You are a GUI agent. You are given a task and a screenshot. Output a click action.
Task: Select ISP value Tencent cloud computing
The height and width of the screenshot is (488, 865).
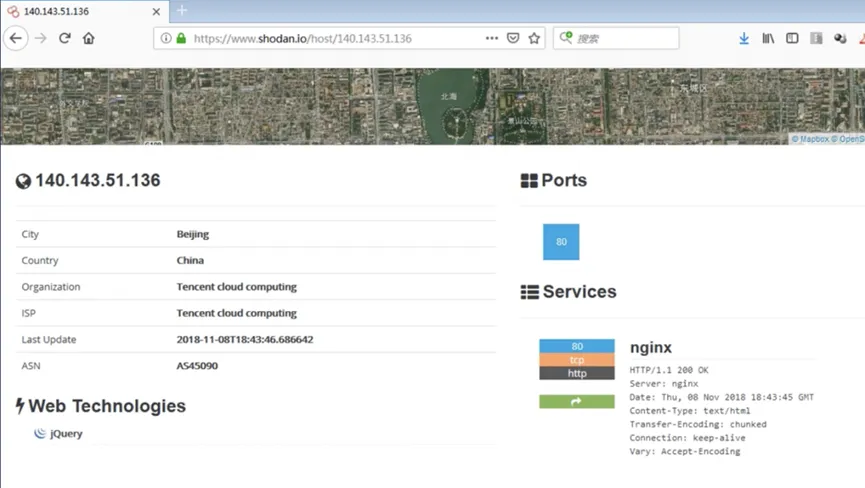coord(237,313)
